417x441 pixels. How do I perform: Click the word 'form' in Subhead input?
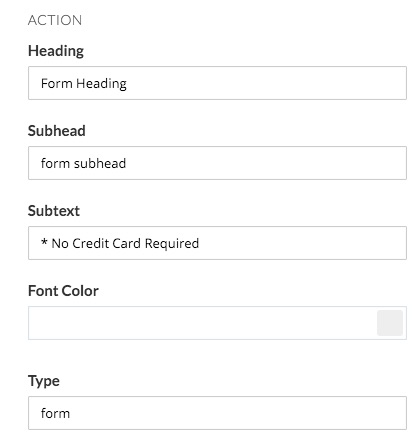pyautogui.click(x=55, y=163)
